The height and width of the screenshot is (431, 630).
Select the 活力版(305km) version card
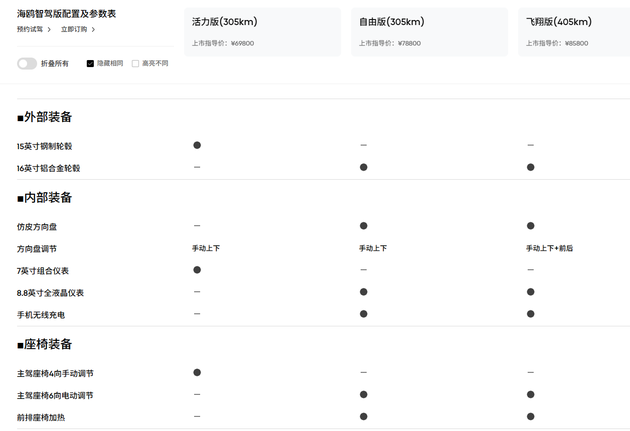[x=263, y=32]
